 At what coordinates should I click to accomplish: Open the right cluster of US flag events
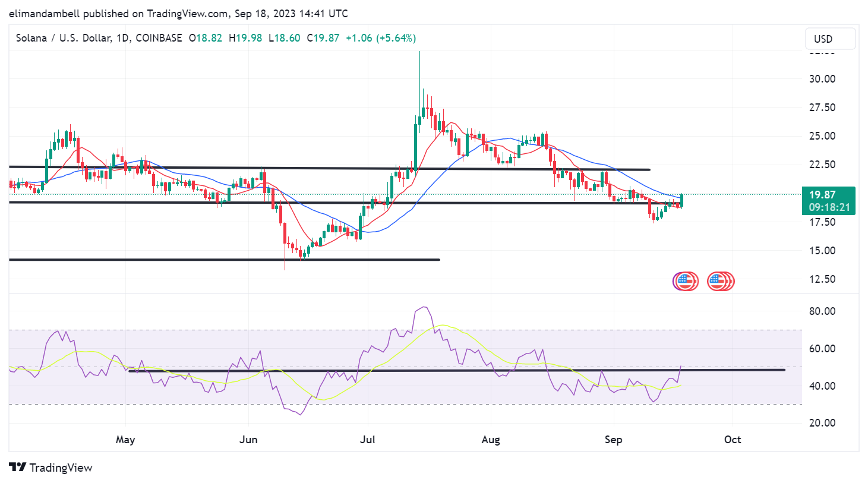(721, 281)
